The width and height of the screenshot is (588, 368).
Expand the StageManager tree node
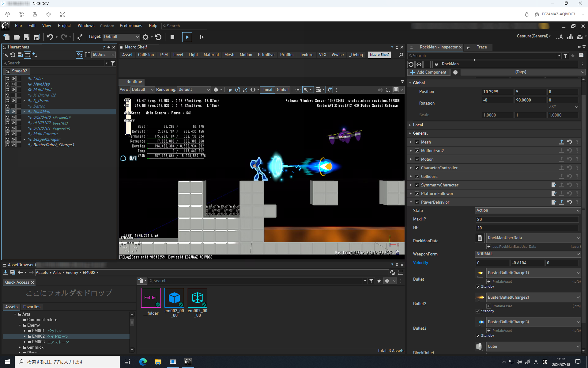pos(24,139)
